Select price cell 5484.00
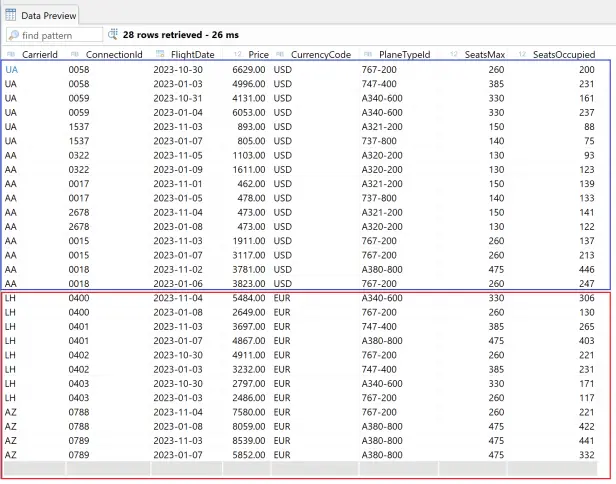This screenshot has height=484, width=616. point(249,298)
